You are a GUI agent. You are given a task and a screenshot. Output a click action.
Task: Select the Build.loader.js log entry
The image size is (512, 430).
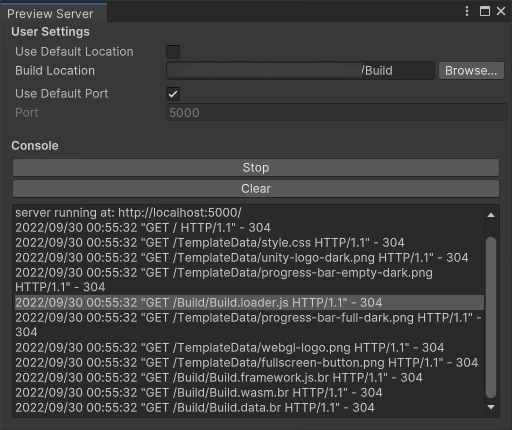(x=249, y=303)
